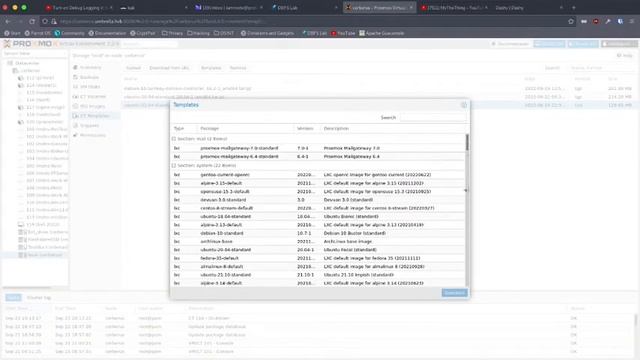Select the proxmox-mailgateway-6.4-standard row
This screenshot has height=360, width=640.
click(x=318, y=156)
